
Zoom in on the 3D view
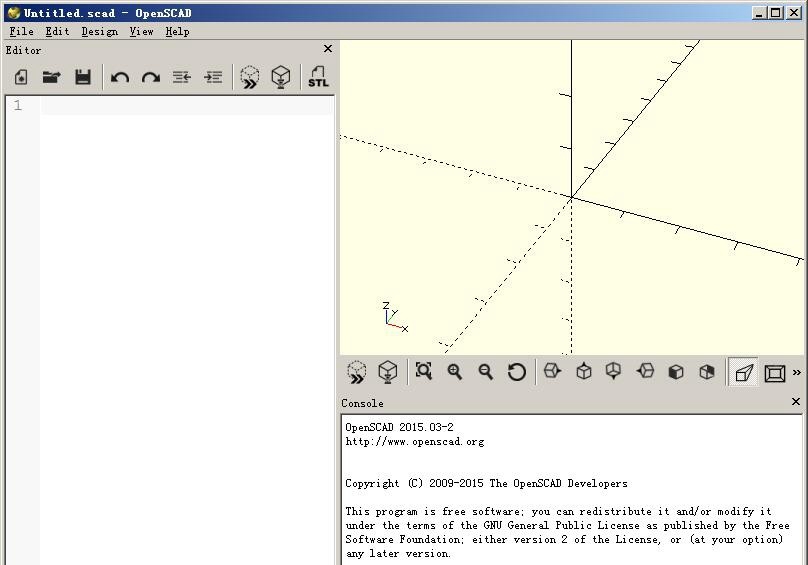click(x=454, y=372)
